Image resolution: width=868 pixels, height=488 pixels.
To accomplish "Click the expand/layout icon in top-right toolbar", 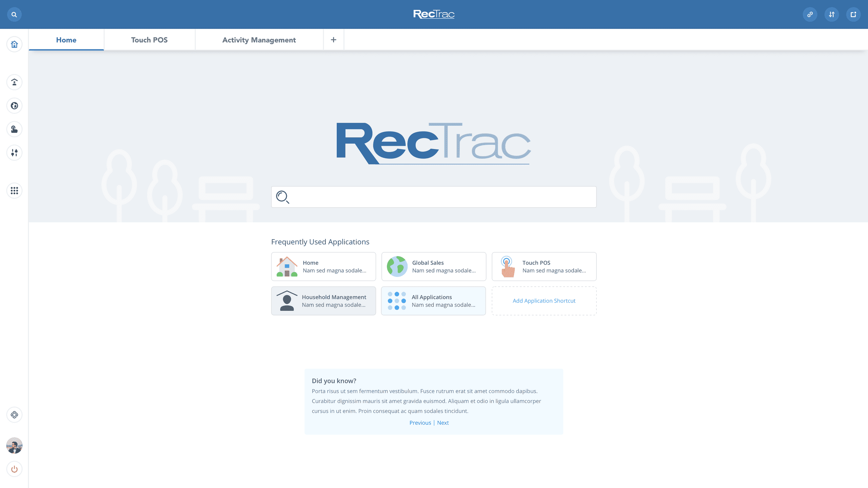I will click(x=854, y=14).
